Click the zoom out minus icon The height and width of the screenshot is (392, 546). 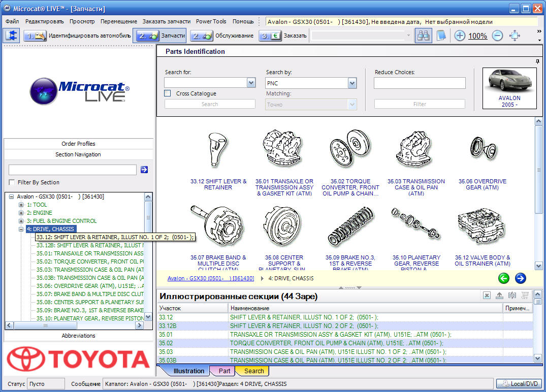point(497,36)
